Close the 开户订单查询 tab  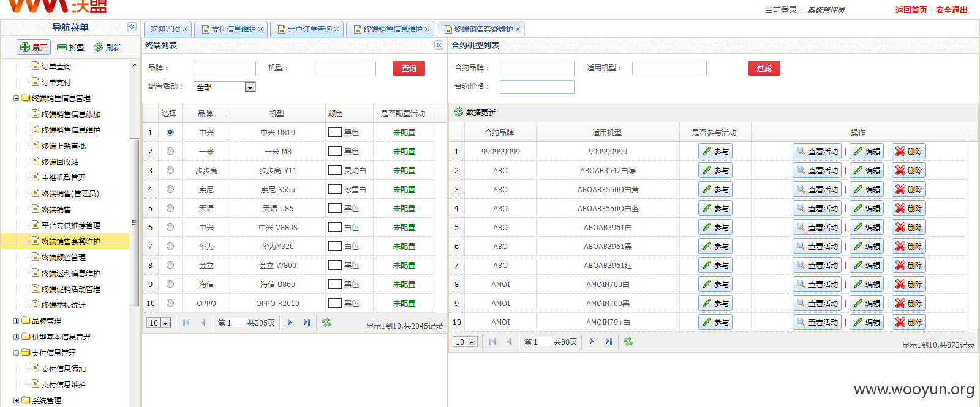[336, 29]
